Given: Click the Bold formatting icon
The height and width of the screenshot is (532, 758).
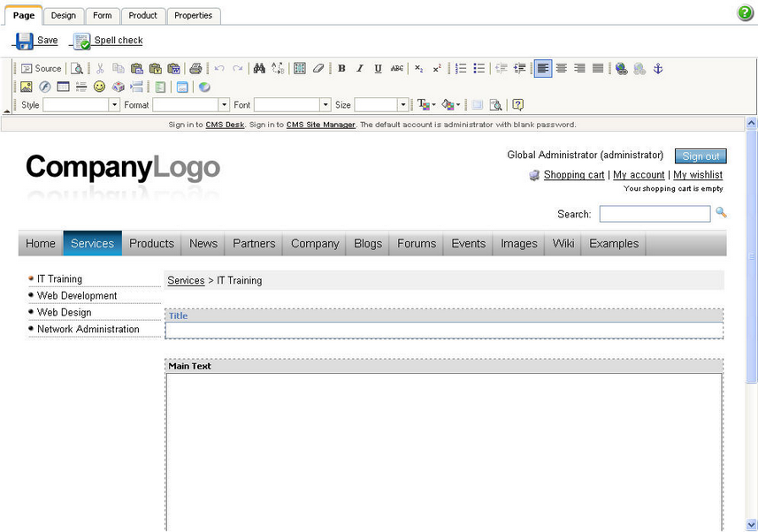Looking at the screenshot, I should (x=341, y=69).
